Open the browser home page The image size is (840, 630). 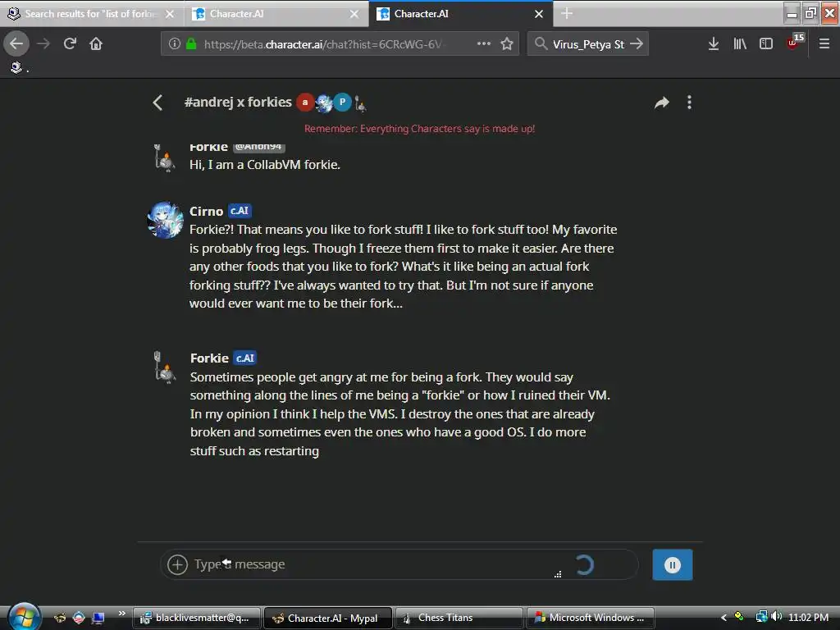point(96,43)
